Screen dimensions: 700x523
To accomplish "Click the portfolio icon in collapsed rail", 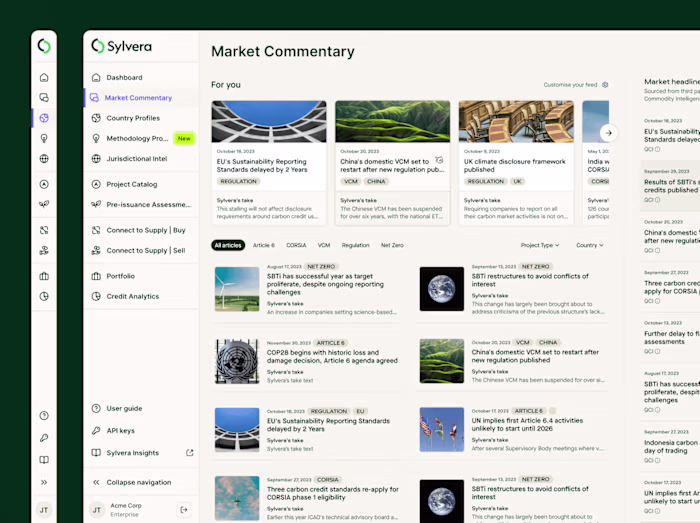I will point(44,276).
